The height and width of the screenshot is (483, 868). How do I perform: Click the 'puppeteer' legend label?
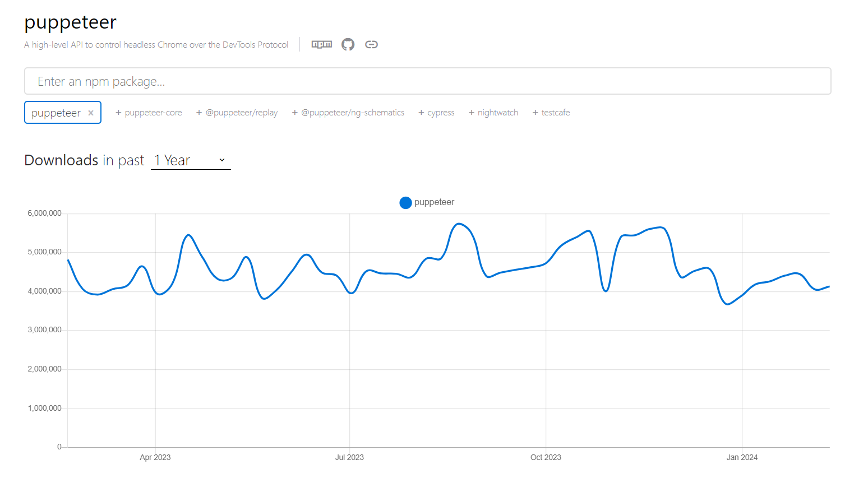click(434, 202)
